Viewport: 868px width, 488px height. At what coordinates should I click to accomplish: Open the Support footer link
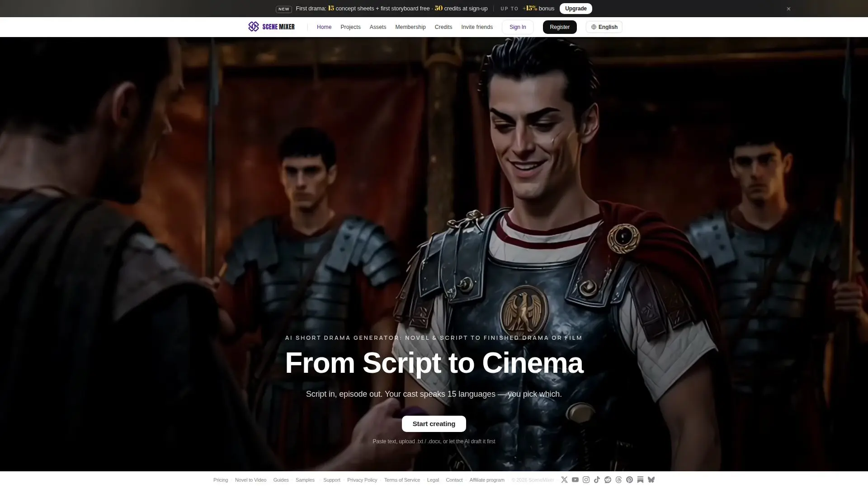pos(332,480)
